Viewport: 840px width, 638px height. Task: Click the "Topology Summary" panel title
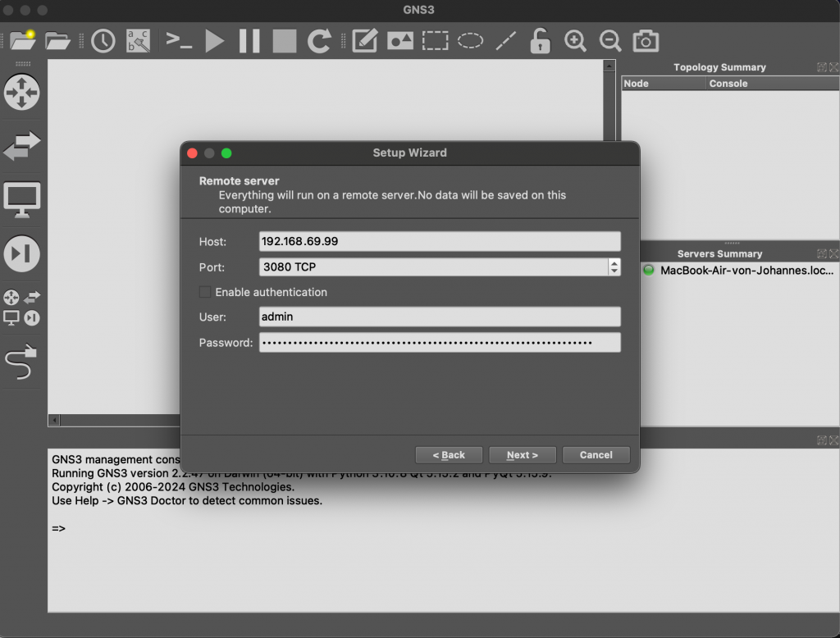point(719,67)
